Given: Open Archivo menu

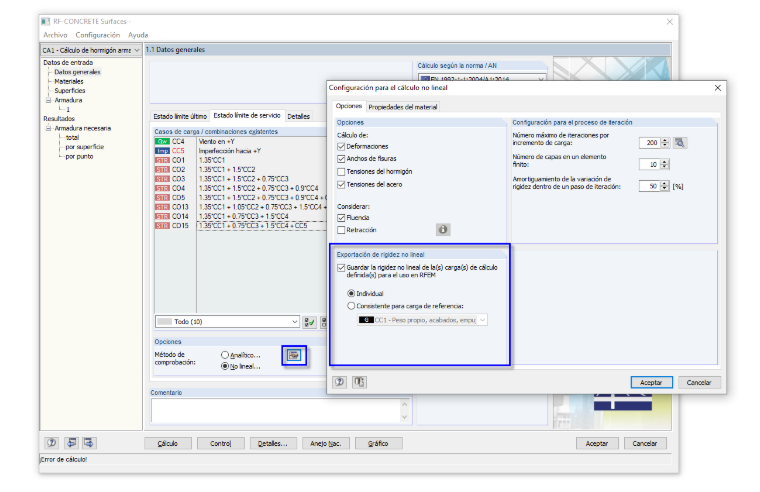Looking at the screenshot, I should 55,35.
